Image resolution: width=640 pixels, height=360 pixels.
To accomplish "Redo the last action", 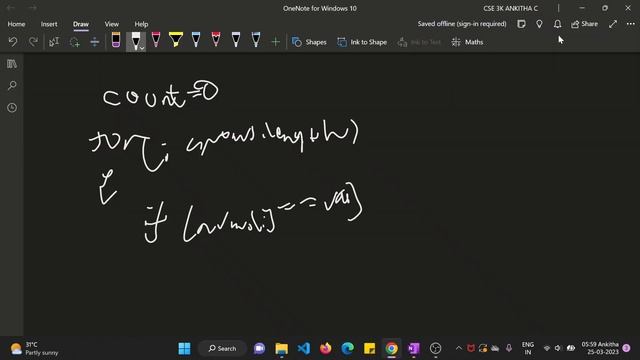I will (x=33, y=42).
